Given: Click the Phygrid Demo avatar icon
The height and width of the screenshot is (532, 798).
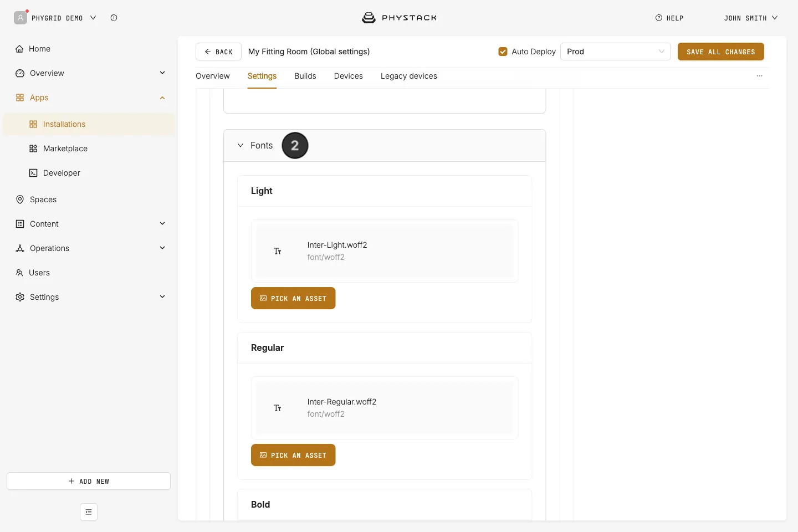Looking at the screenshot, I should (21, 18).
